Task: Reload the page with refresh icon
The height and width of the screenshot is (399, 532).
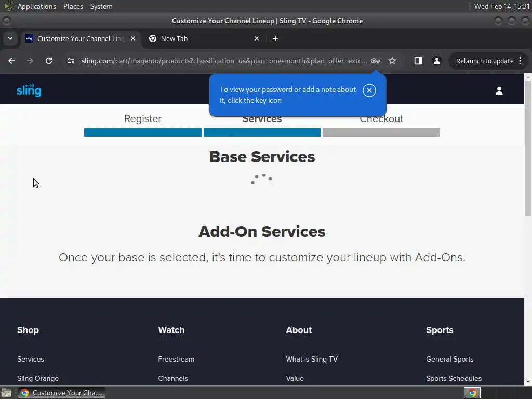Action: [x=49, y=61]
